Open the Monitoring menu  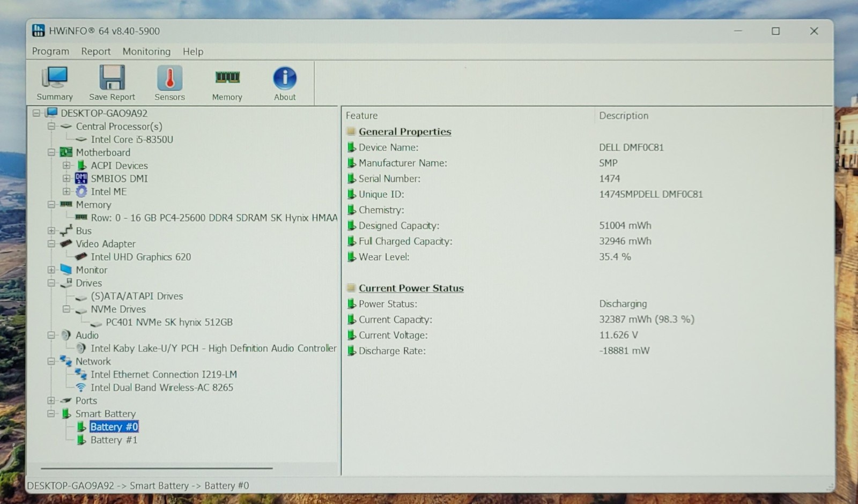(x=146, y=51)
